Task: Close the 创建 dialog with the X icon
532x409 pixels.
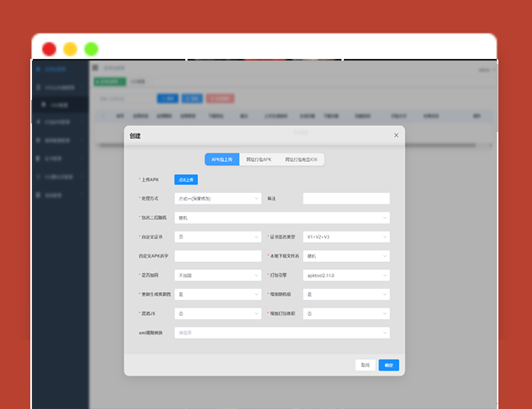Action: pyautogui.click(x=396, y=135)
